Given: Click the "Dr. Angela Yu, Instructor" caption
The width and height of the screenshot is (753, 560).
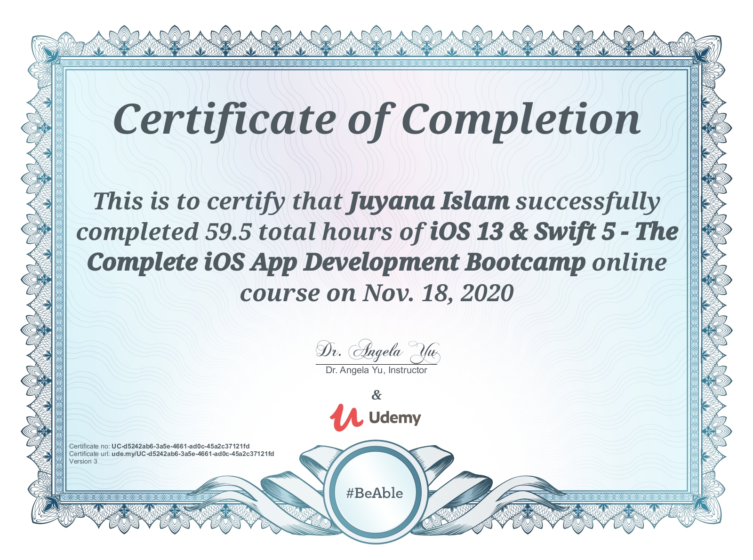Looking at the screenshot, I should 376,370.
